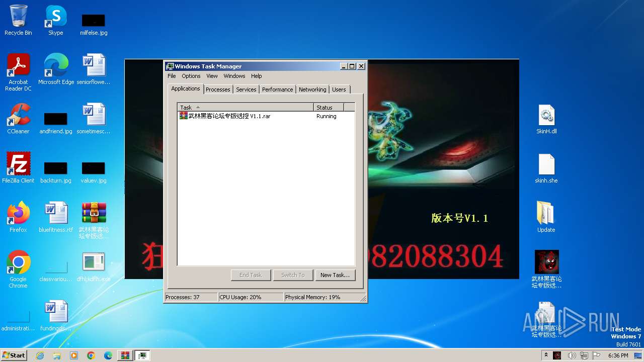Launch FileZilla Client shortcut

point(18,167)
